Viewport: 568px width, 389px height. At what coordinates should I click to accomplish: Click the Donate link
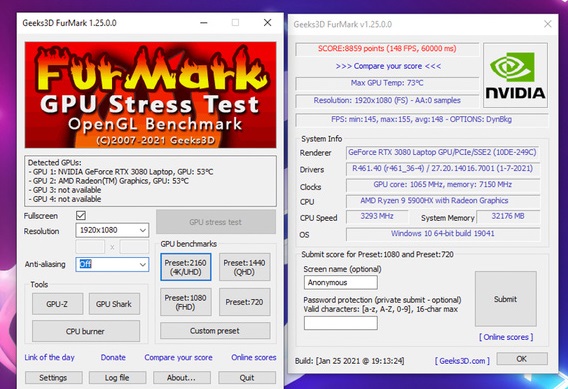click(x=113, y=357)
